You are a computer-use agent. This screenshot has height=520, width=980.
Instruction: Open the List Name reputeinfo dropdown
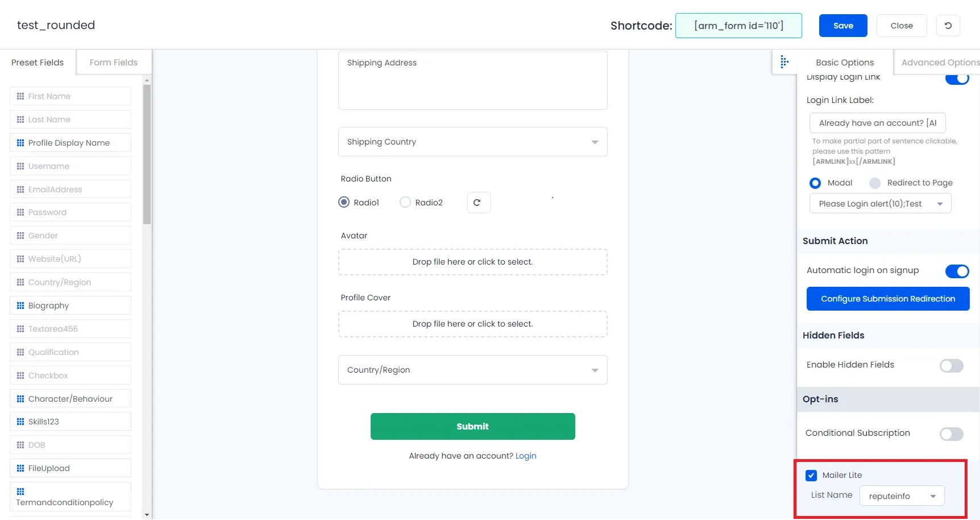pos(902,496)
